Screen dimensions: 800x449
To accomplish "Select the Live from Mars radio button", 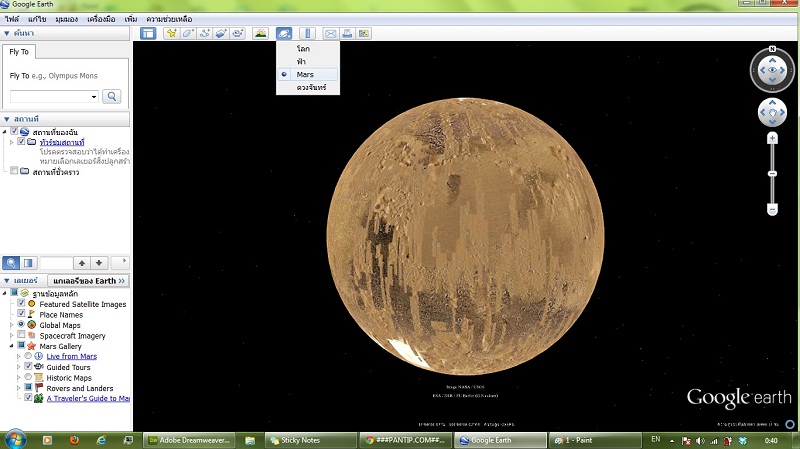I will [x=29, y=356].
